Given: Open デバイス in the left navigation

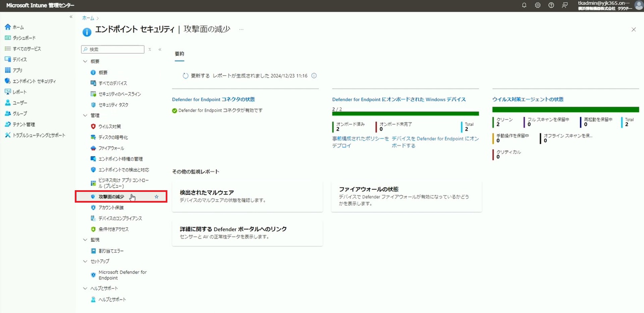Looking at the screenshot, I should coord(16,59).
